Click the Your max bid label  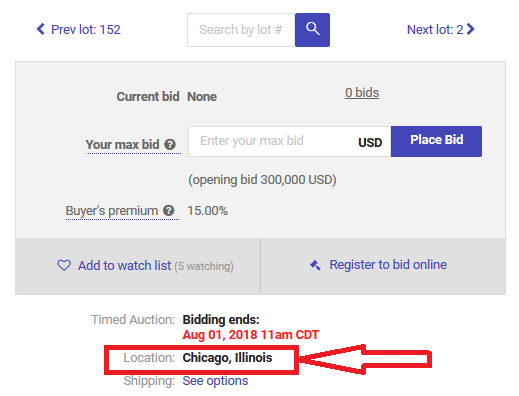122,145
